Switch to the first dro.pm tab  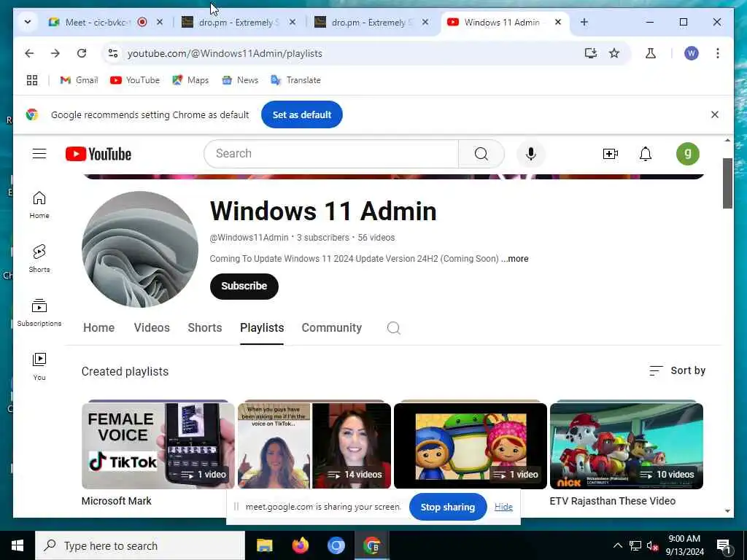point(237,23)
